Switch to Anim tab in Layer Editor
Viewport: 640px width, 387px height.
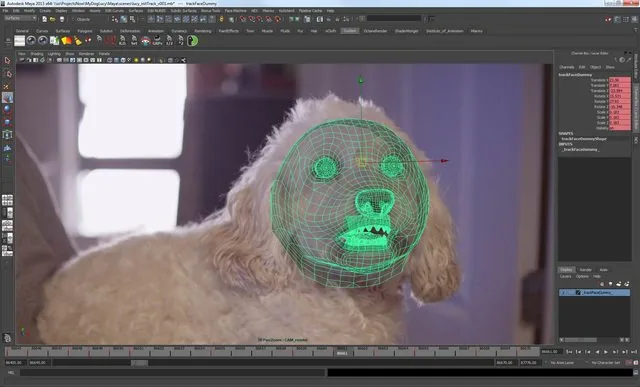604,270
